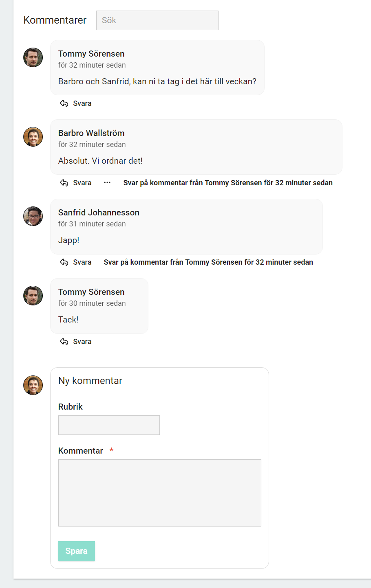Open parent comment link under Barbro's reply

(x=227, y=183)
